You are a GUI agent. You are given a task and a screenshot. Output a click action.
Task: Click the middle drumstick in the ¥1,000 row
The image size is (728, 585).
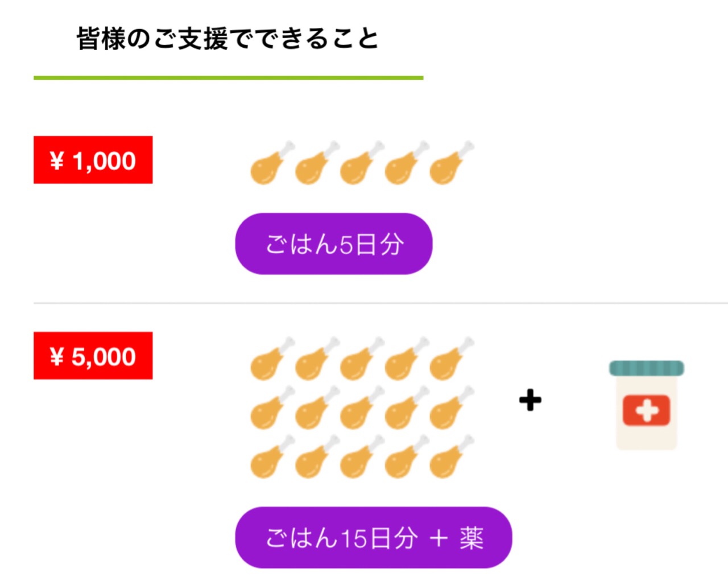pyautogui.click(x=362, y=163)
